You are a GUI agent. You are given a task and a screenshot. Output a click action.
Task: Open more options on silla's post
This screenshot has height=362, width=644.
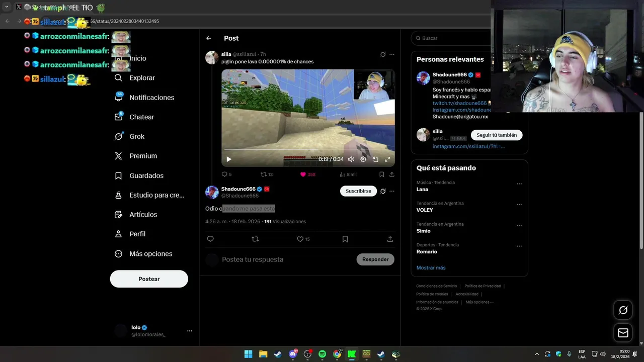[x=392, y=54]
